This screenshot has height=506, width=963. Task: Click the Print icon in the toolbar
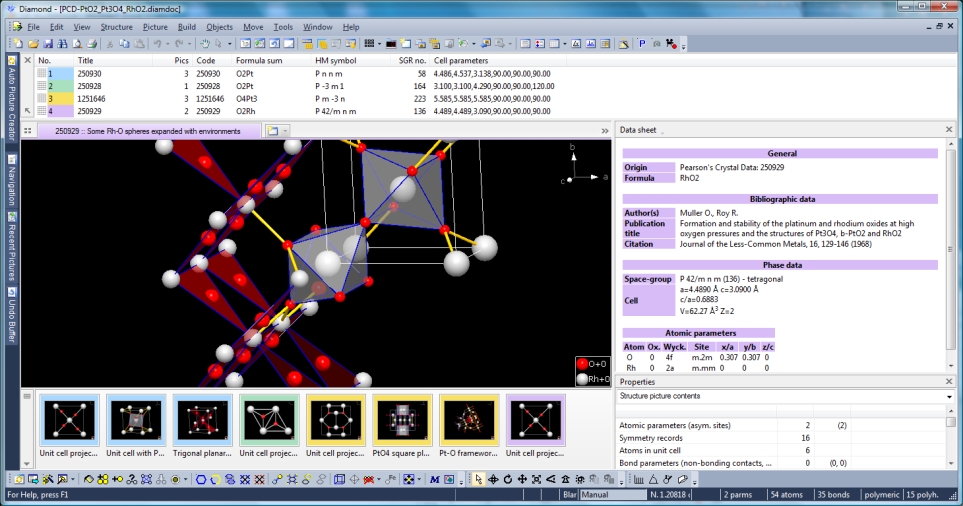[x=92, y=44]
